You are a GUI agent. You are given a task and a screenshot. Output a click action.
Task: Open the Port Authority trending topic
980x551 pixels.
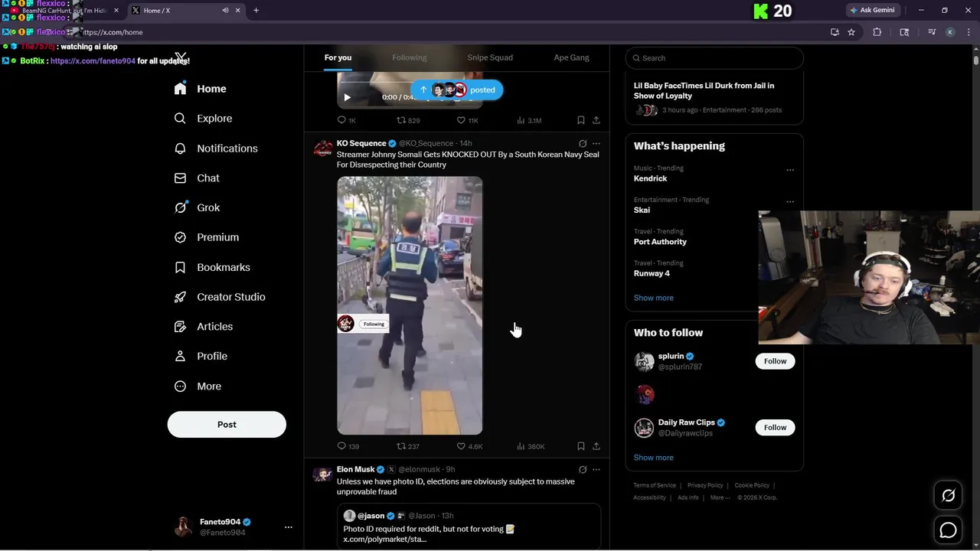click(660, 242)
